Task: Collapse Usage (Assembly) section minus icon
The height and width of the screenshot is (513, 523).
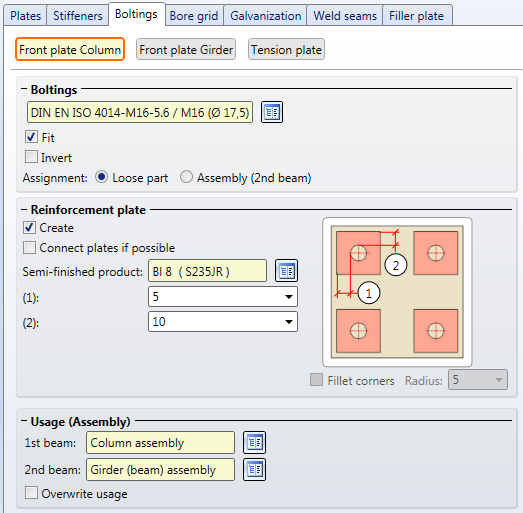Action: click(x=24, y=421)
